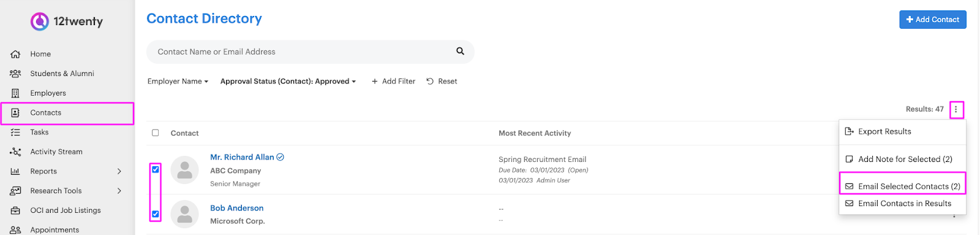Choose Email Selected Contacts (2)
This screenshot has height=235, width=980.
[x=902, y=186]
